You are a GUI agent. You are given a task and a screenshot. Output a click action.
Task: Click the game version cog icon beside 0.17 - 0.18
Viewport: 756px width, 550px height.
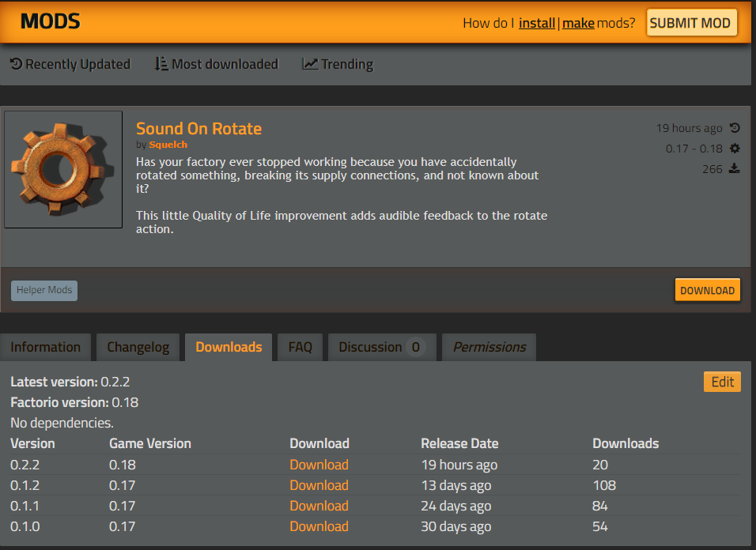(x=735, y=149)
